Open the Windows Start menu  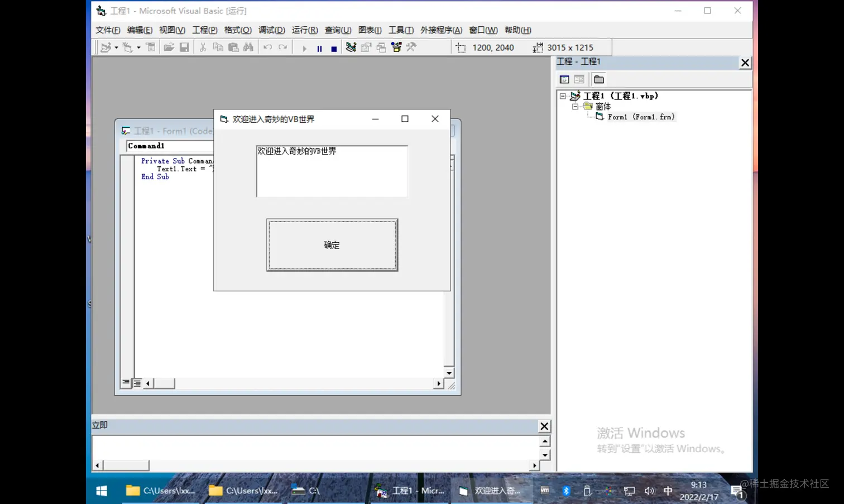coord(102,491)
